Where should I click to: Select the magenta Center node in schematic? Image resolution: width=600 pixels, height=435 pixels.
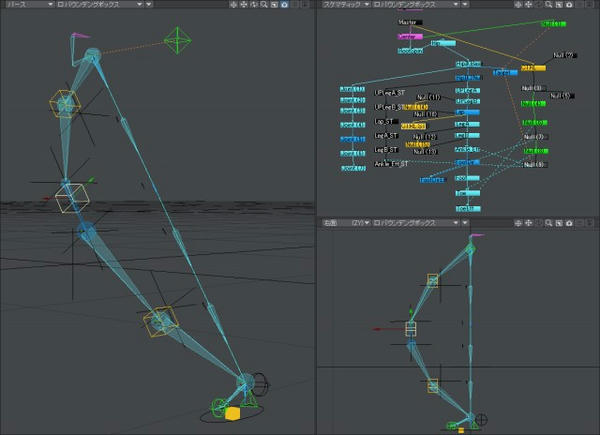point(410,37)
